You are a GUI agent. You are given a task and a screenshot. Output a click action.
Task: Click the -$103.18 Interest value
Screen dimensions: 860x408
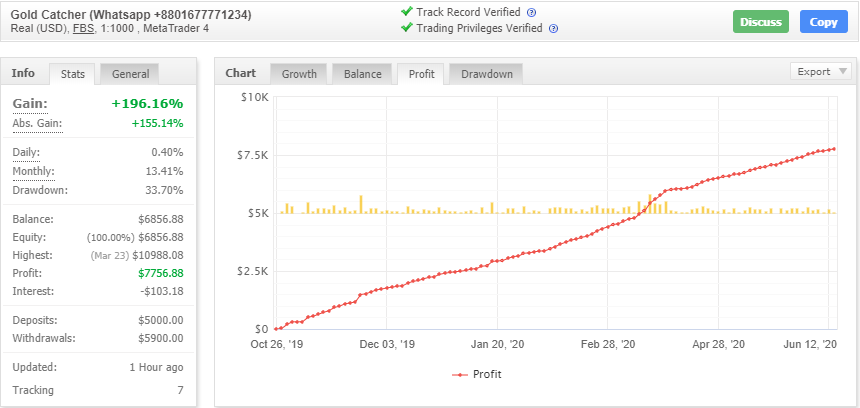(x=162, y=291)
